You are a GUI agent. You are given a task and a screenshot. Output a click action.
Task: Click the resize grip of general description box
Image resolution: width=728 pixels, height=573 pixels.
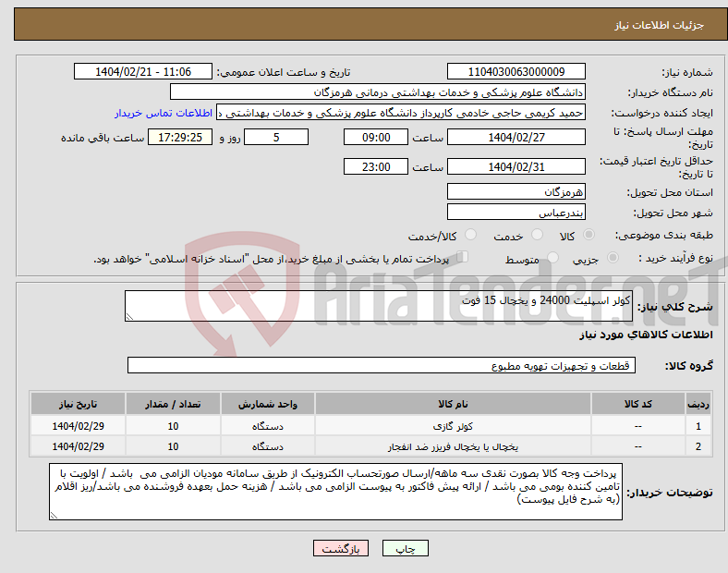(129, 317)
